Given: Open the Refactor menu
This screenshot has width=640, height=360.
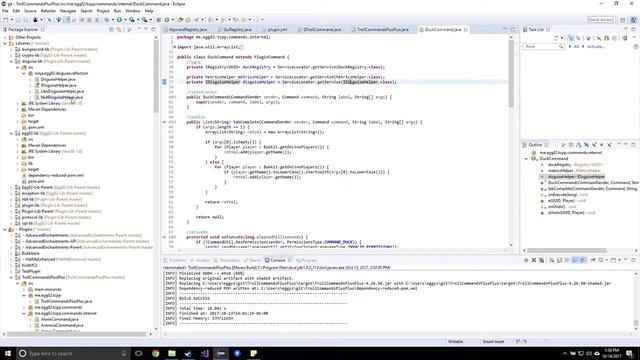Looking at the screenshot, I should click(x=48, y=11).
